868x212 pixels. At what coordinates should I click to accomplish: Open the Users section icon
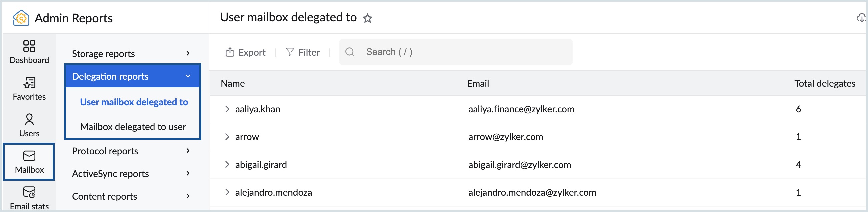pyautogui.click(x=29, y=125)
